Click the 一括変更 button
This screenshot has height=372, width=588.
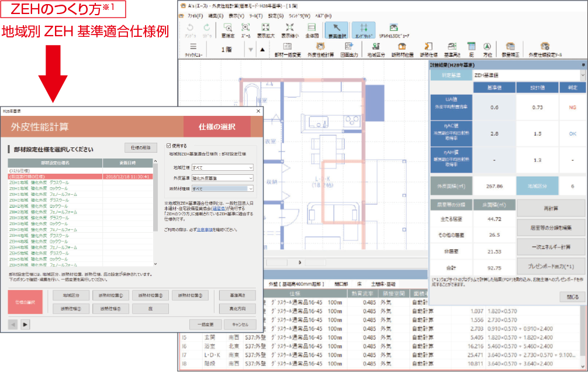(x=206, y=324)
